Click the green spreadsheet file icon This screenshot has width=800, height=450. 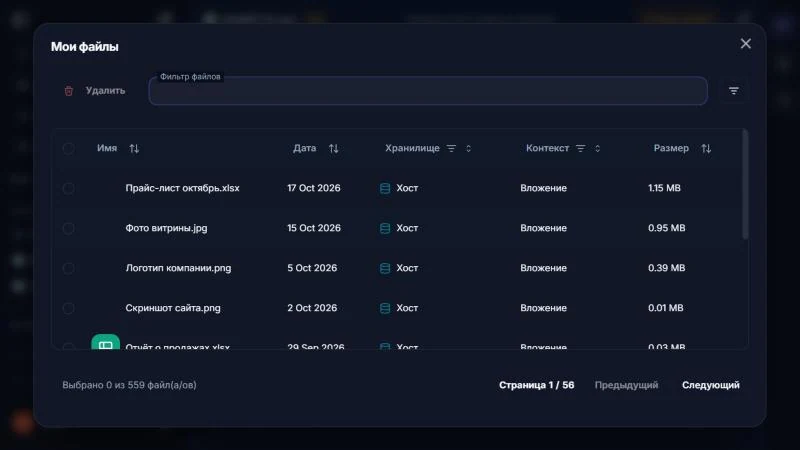106,342
